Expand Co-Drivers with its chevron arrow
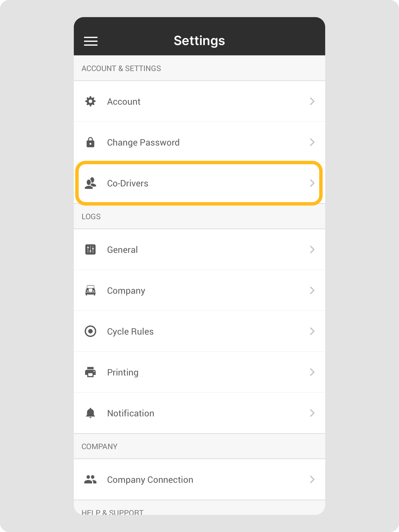The height and width of the screenshot is (532, 399). pos(312,183)
